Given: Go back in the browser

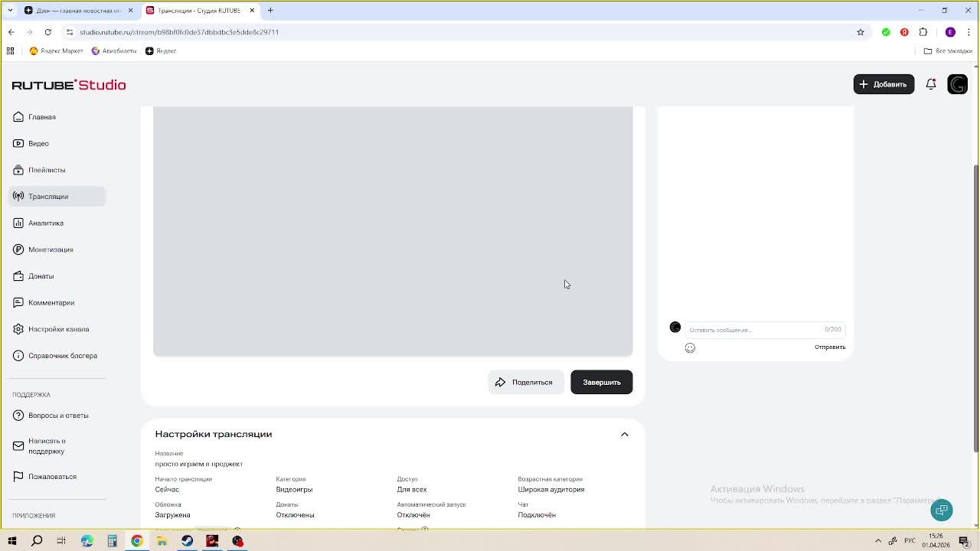Looking at the screenshot, I should pos(11,32).
